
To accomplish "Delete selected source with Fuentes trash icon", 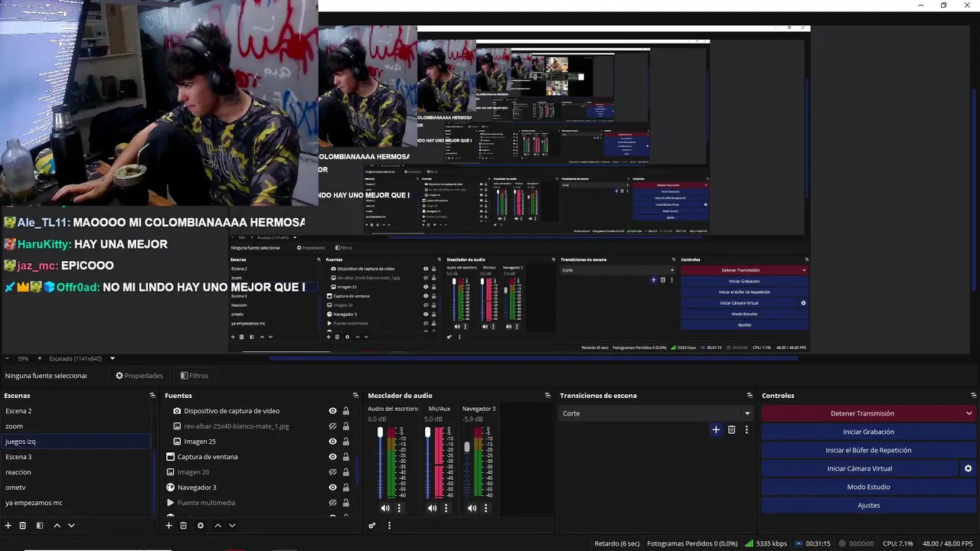I will (184, 526).
